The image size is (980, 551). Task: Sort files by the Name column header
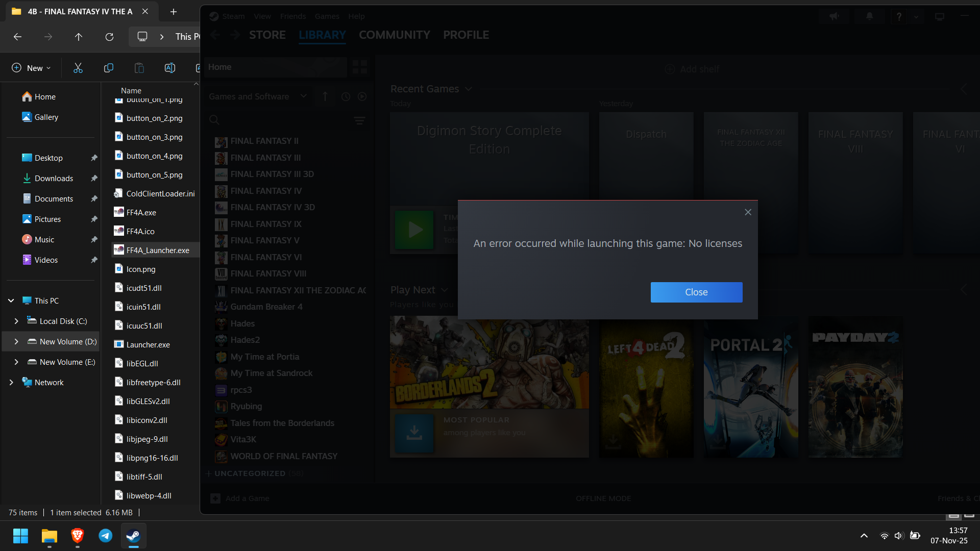(131, 90)
